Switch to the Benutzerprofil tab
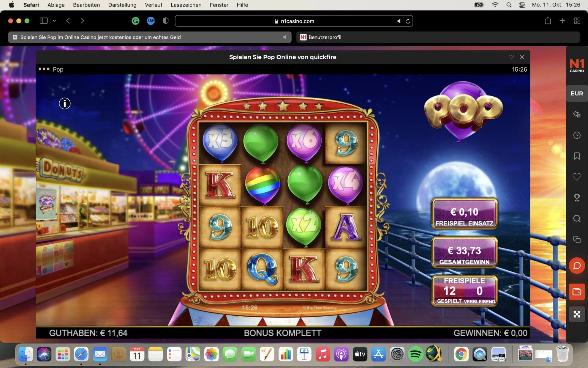This screenshot has height=368, width=588. point(438,37)
